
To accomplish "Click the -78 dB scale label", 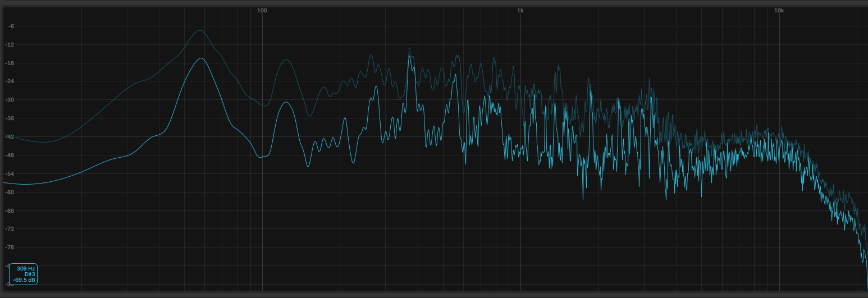I will 10,247.
